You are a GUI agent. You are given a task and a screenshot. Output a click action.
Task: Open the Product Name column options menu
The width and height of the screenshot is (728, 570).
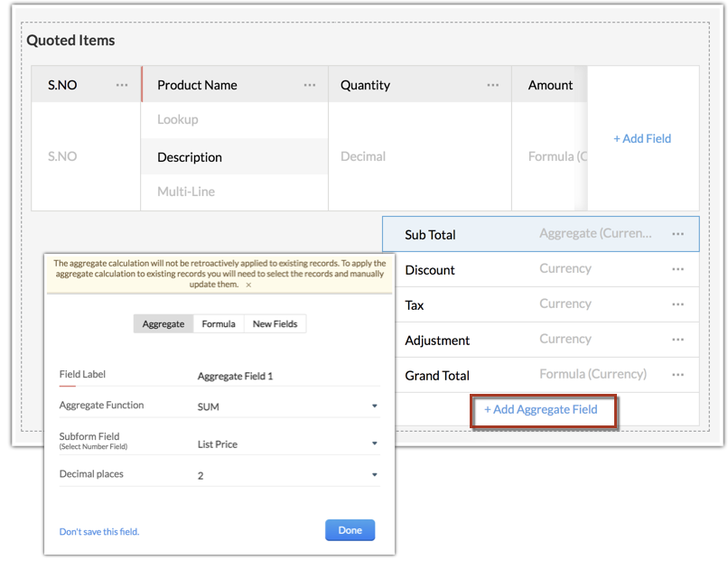pos(310,85)
